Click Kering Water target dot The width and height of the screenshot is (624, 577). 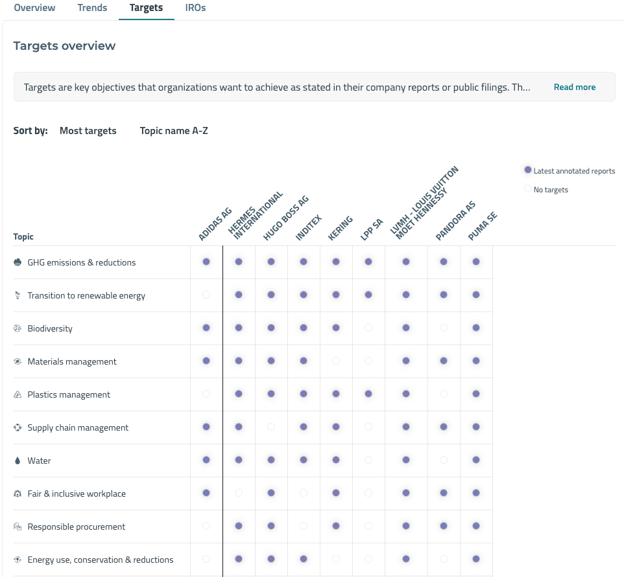(x=336, y=460)
